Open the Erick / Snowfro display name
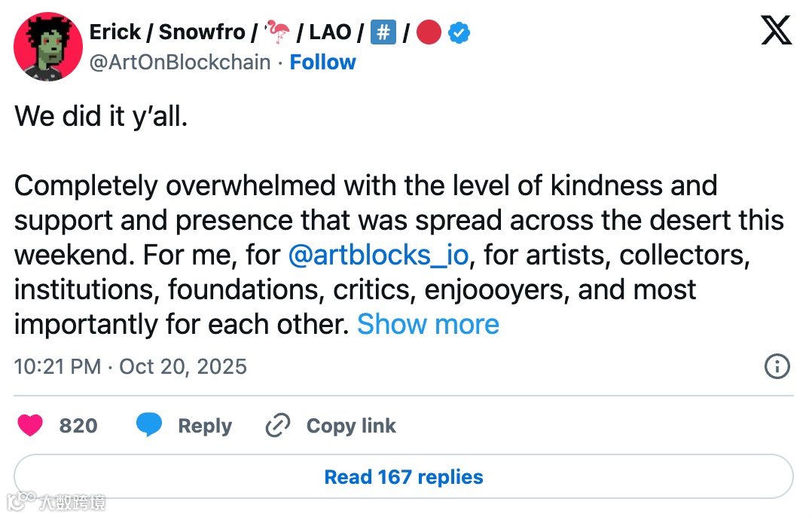Image resolution: width=812 pixels, height=517 pixels. coord(166,32)
